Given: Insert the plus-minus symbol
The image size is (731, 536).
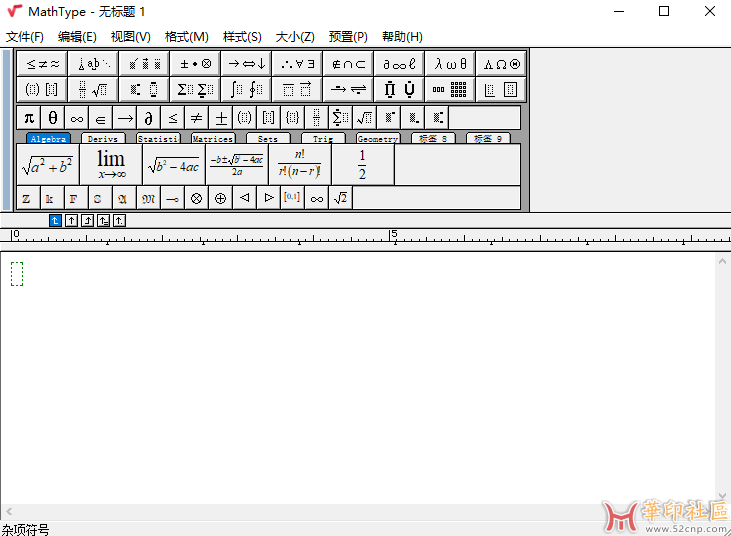Looking at the screenshot, I should click(x=221, y=118).
